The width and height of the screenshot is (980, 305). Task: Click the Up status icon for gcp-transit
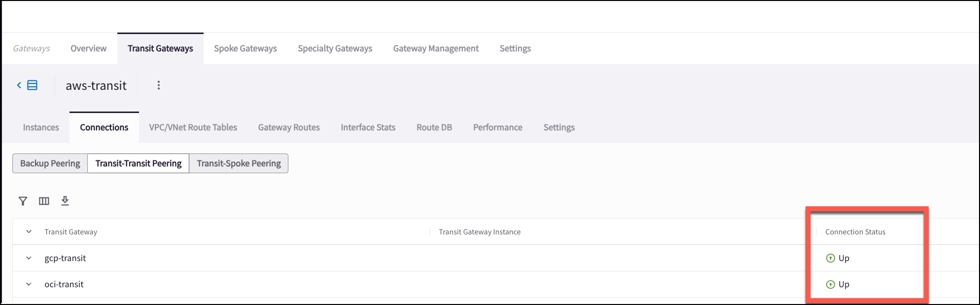point(831,258)
